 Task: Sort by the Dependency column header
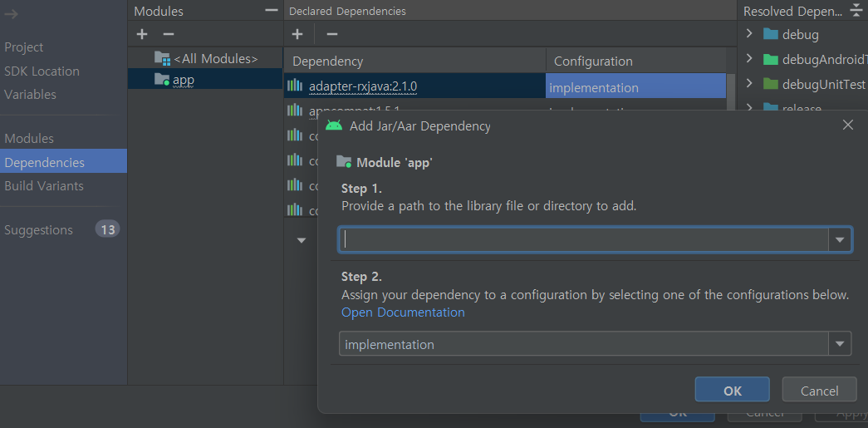point(415,61)
